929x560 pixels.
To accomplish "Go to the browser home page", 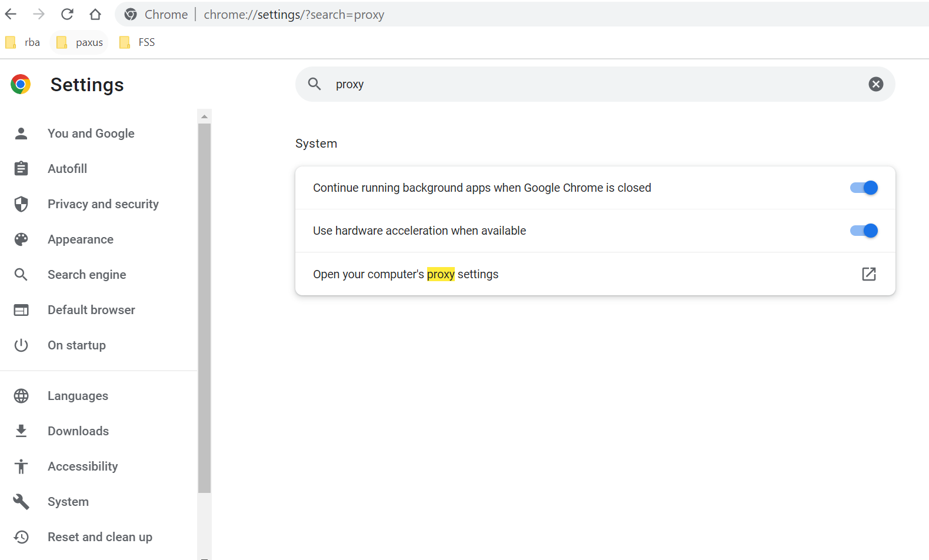I will [95, 14].
